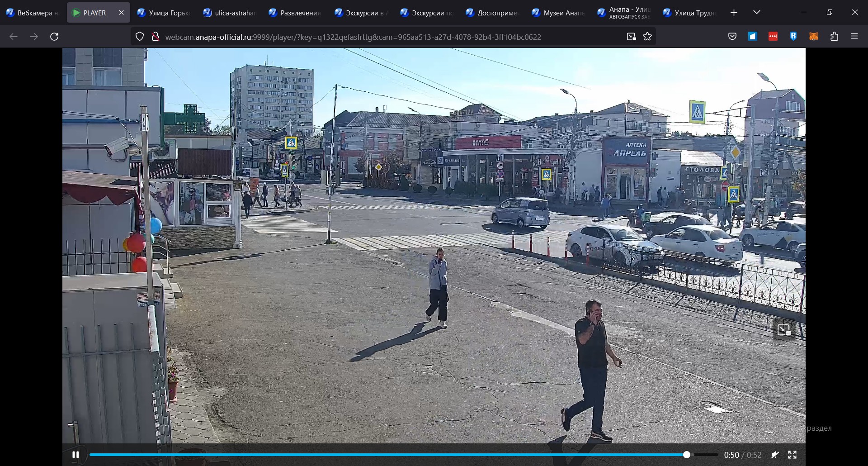
Task: Bookmark this page with the star
Action: pyautogui.click(x=647, y=37)
